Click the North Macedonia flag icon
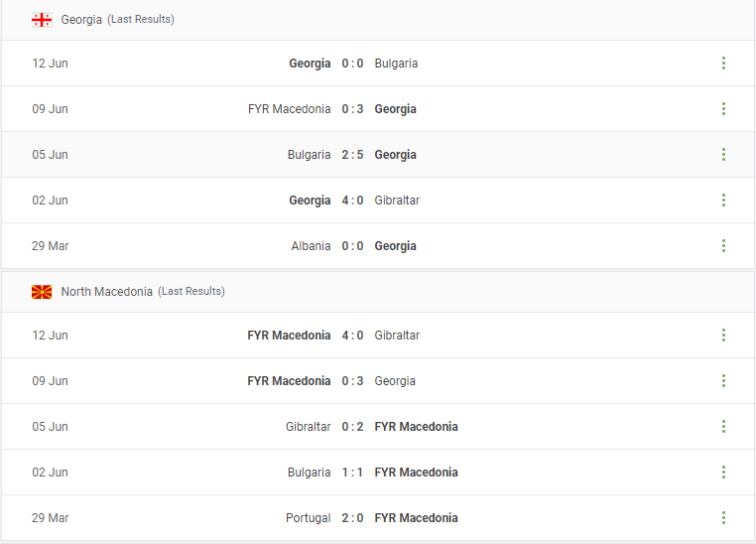The height and width of the screenshot is (544, 756). (42, 292)
